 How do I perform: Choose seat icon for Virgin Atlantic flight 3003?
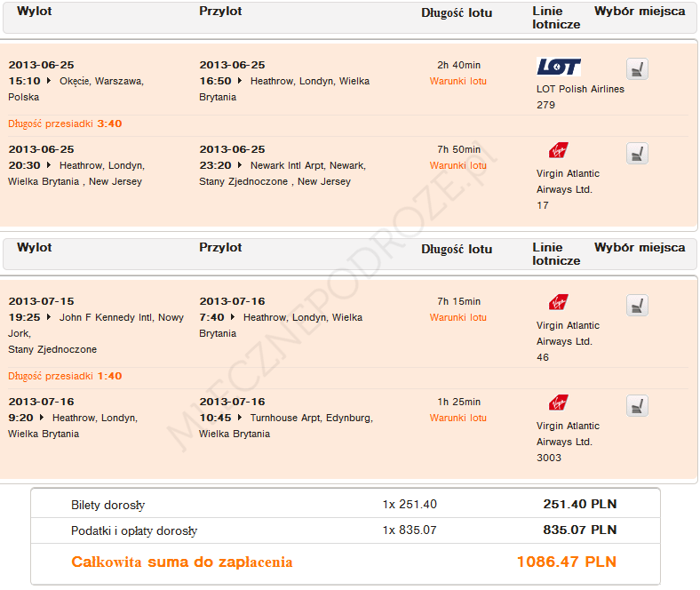click(x=637, y=406)
